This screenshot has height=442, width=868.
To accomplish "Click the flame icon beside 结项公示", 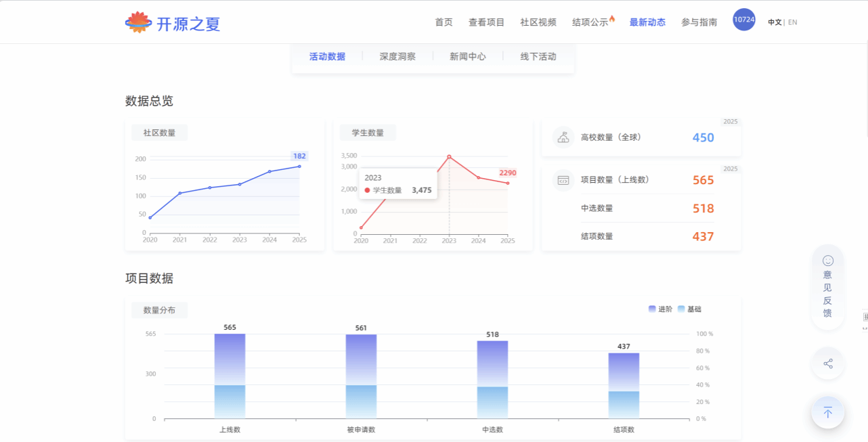I will (612, 19).
